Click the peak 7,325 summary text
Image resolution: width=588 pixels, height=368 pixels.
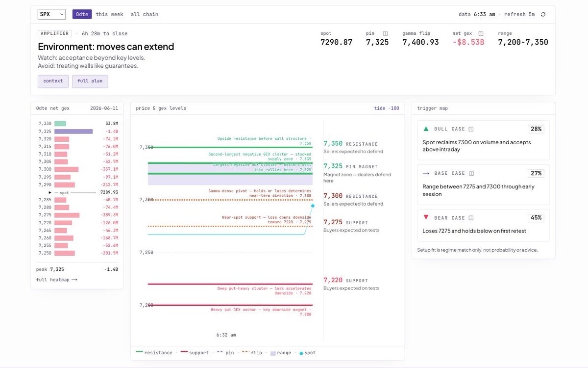[50, 269]
